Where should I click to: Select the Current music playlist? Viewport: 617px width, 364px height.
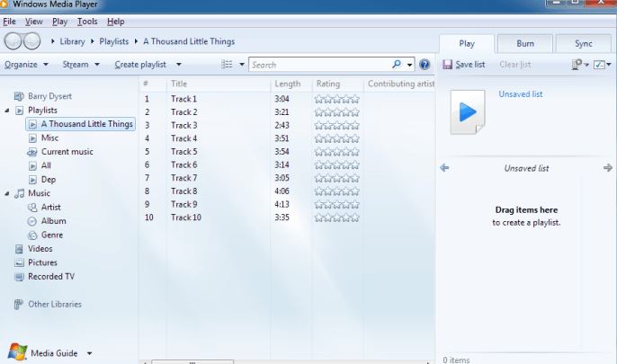(x=67, y=152)
